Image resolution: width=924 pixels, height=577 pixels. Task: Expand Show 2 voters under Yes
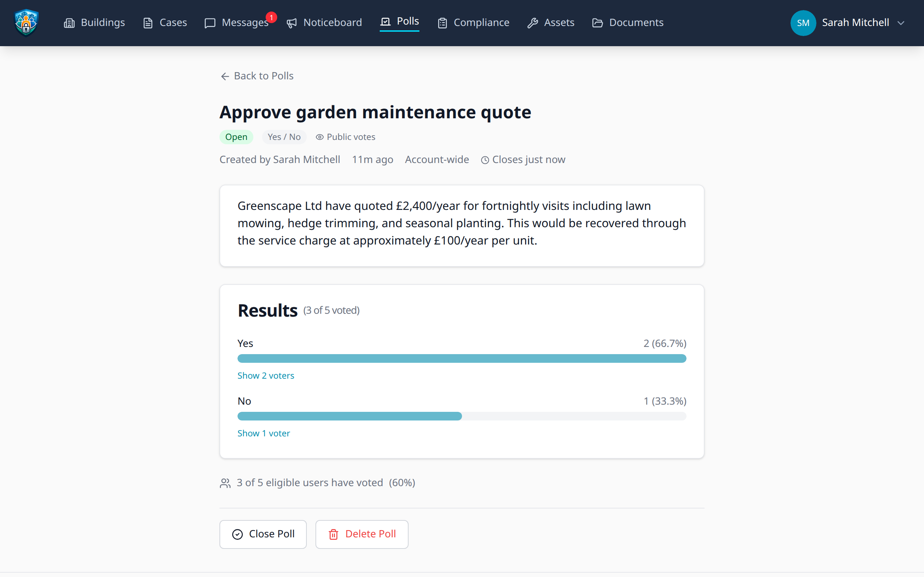[x=266, y=375]
